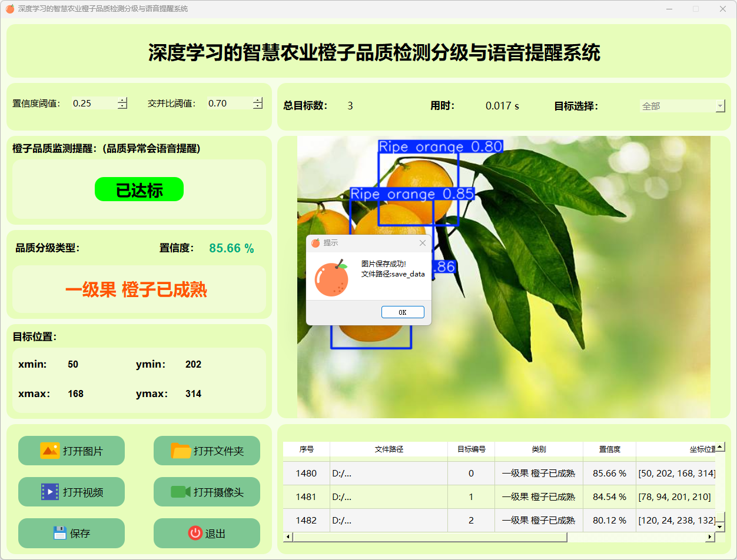Click the film icon on 打开视频 button

click(x=50, y=492)
